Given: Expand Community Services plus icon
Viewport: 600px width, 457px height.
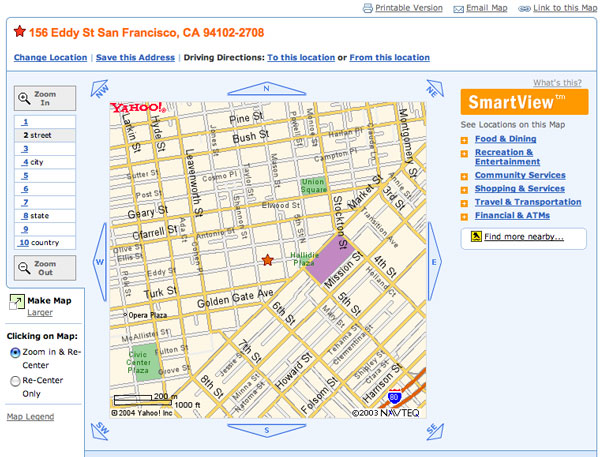Looking at the screenshot, I should (464, 177).
